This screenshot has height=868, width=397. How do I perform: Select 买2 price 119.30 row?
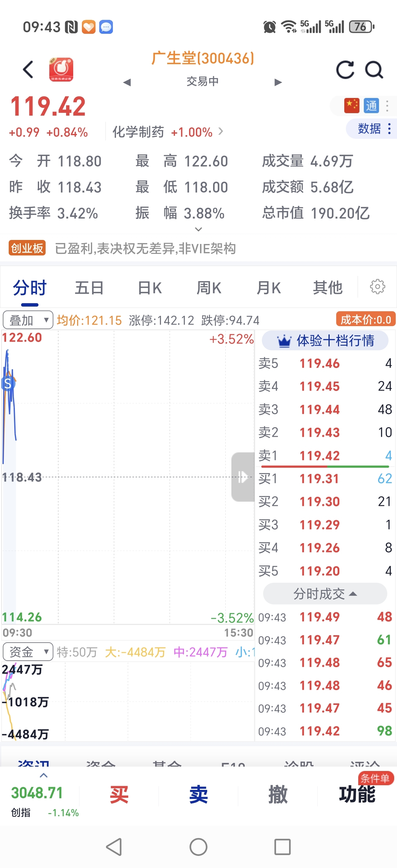pyautogui.click(x=325, y=502)
